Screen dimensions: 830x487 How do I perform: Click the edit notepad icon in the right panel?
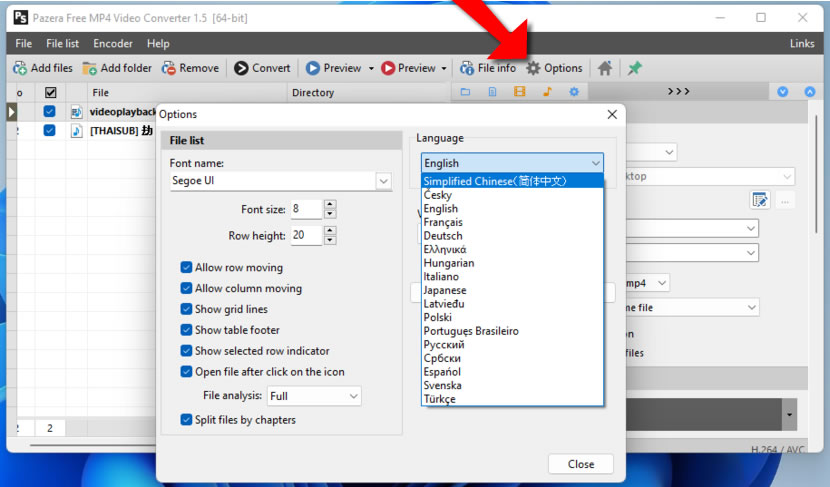[x=760, y=200]
